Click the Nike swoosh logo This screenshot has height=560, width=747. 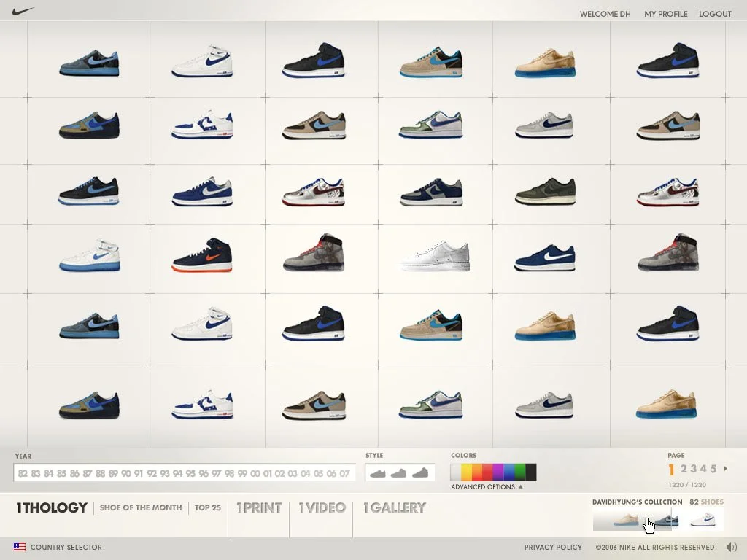pos(23,11)
